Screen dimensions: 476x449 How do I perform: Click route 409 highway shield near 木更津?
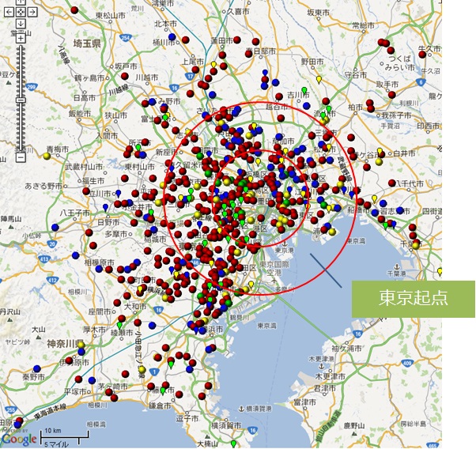(x=407, y=363)
